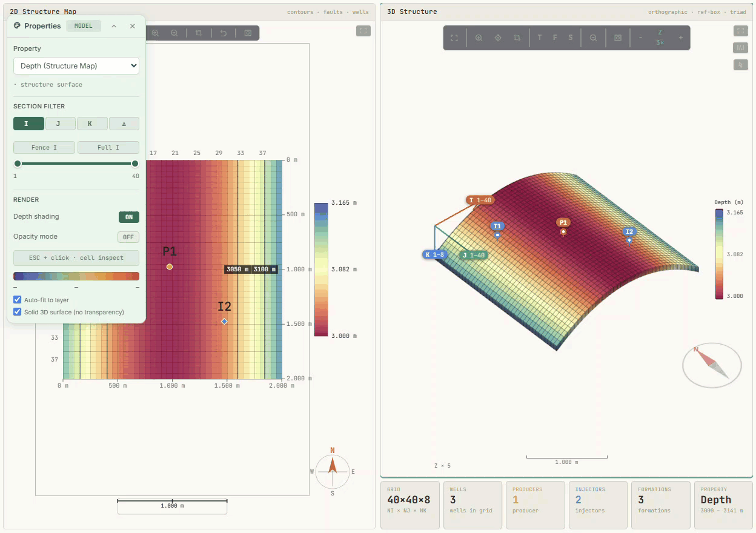Click the pointer tool icon in 3D panel

pos(740,65)
